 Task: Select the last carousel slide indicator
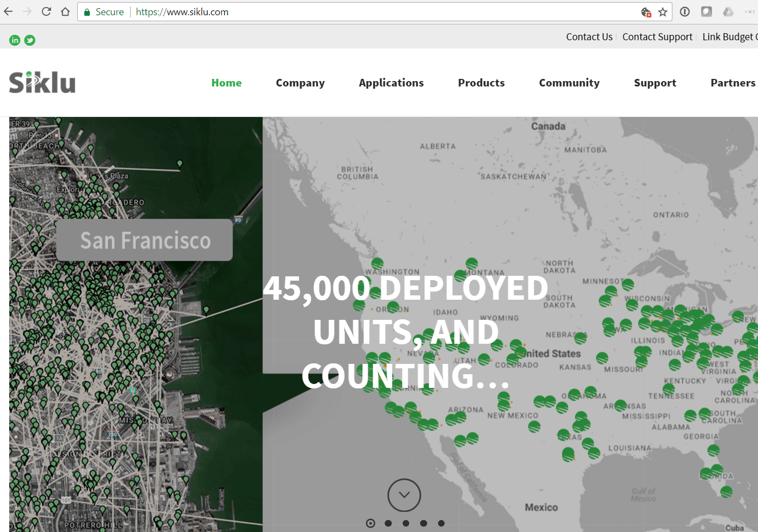pos(441,523)
